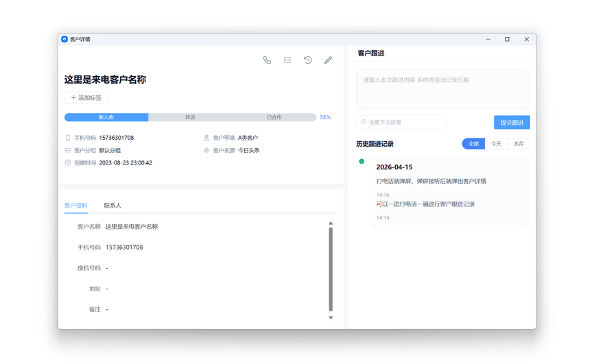Click the 33% progress value
The image size is (605, 364).
pyautogui.click(x=325, y=117)
